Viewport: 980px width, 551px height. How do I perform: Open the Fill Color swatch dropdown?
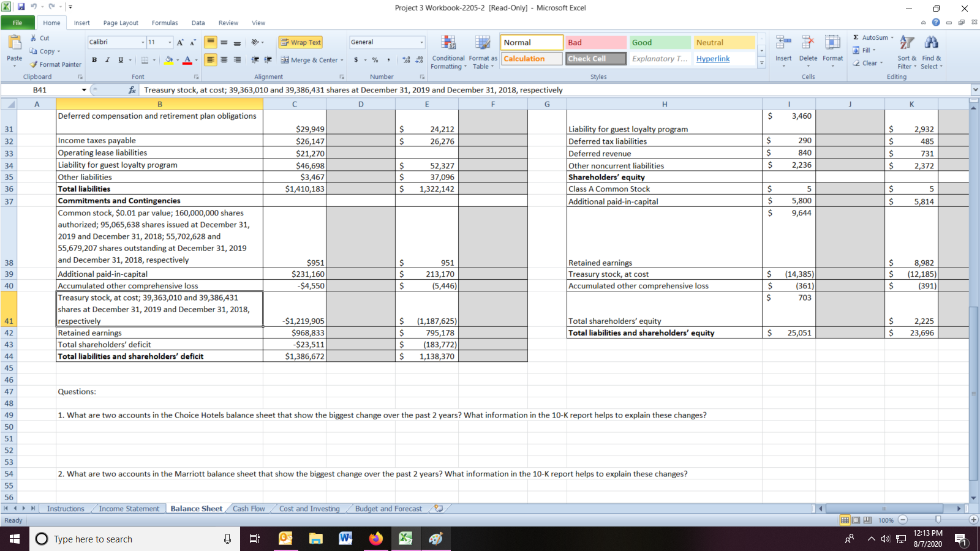coord(177,61)
